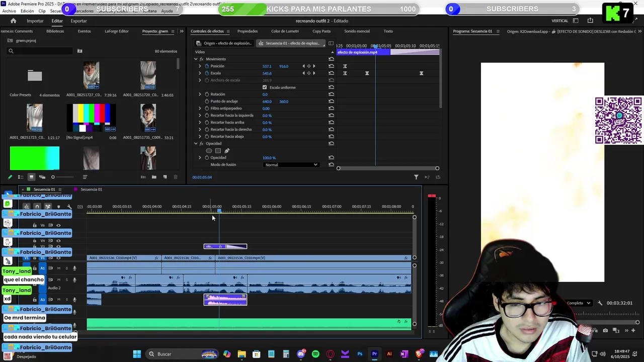Toggle snap in timeline magnet button
The width and height of the screenshot is (644, 362).
pyautogui.click(x=37, y=207)
